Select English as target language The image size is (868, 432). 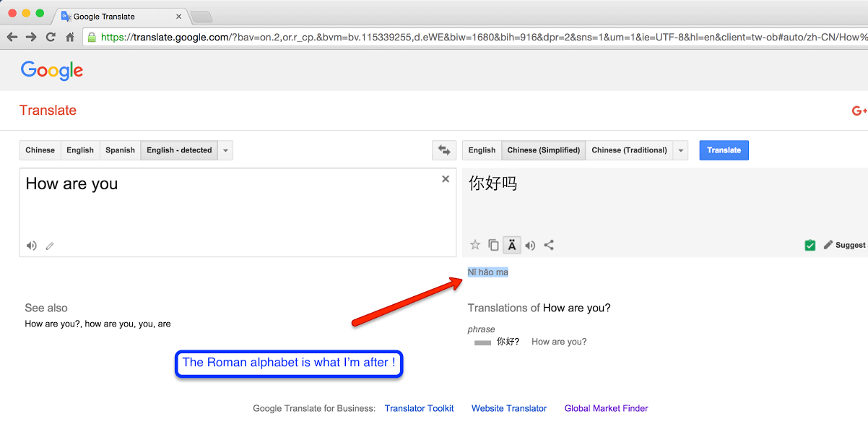coord(482,150)
